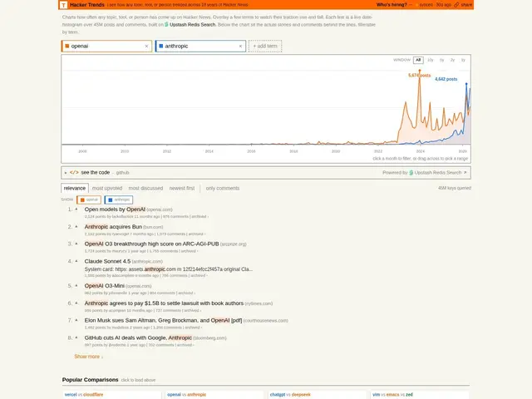532x399 pixels.
Task: Load the openai vs anthropic comparison
Action: pos(214,395)
